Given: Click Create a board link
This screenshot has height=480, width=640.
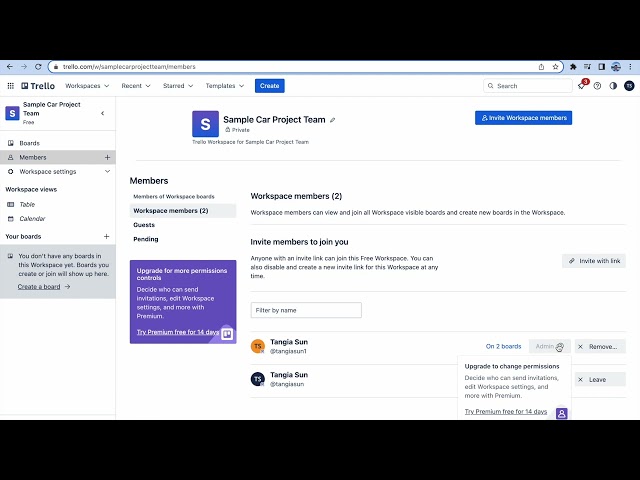Looking at the screenshot, I should tap(39, 287).
